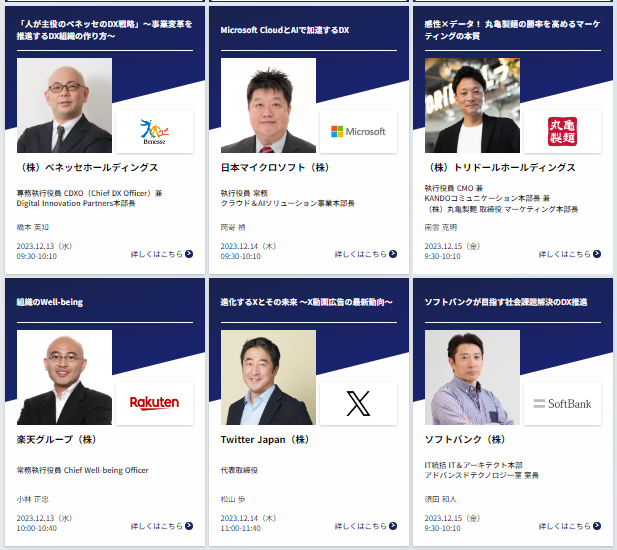617x550 pixels.
Task: Click the Benesse logo icon
Action: click(154, 131)
